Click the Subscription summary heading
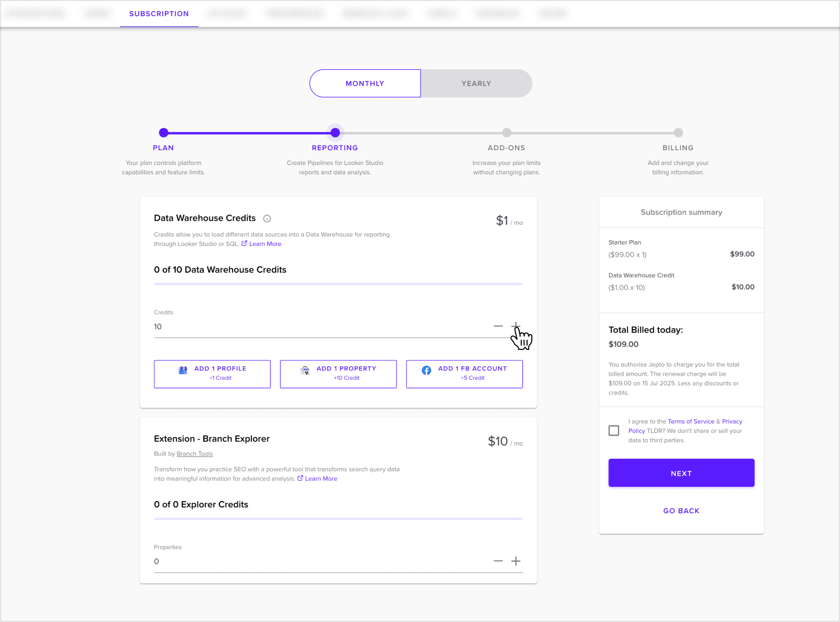Image resolution: width=840 pixels, height=622 pixels. pyautogui.click(x=681, y=212)
